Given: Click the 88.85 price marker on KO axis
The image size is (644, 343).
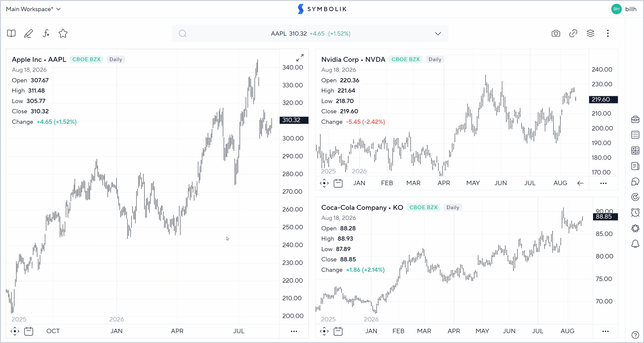Looking at the screenshot, I should tap(605, 217).
